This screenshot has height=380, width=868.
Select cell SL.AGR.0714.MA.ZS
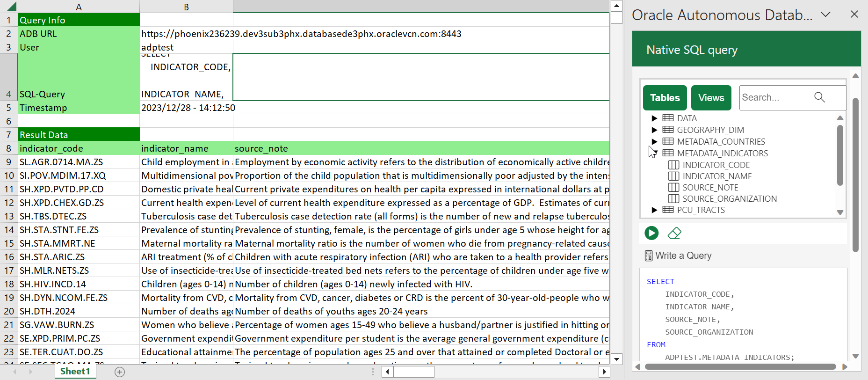(x=79, y=162)
